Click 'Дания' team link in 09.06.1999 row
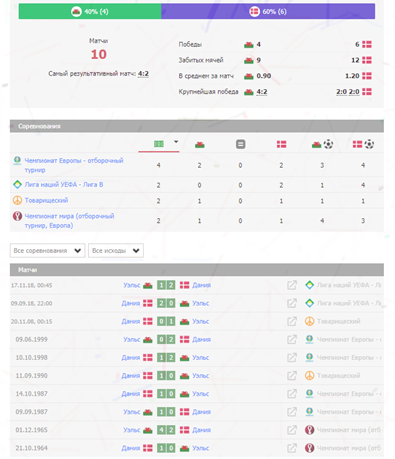 [x=201, y=339]
